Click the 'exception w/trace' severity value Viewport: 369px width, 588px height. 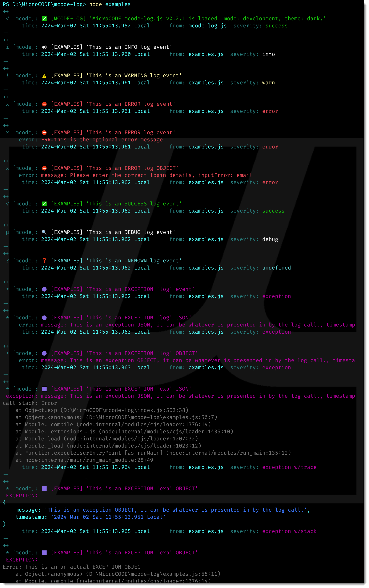(x=289, y=467)
